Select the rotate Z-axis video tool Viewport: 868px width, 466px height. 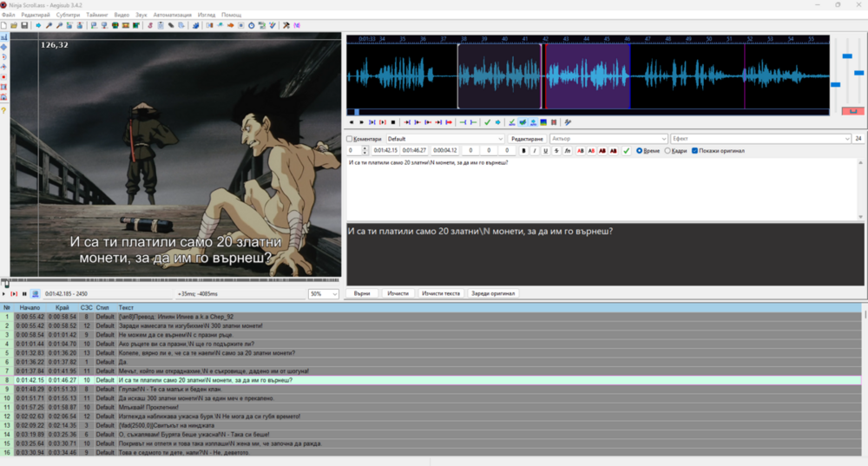tap(3, 57)
